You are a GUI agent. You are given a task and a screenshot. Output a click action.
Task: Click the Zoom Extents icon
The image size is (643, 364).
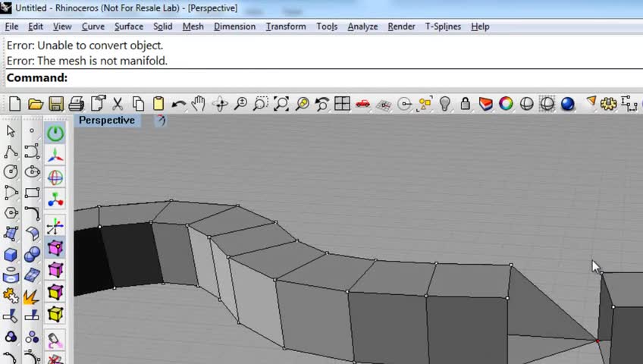[281, 104]
